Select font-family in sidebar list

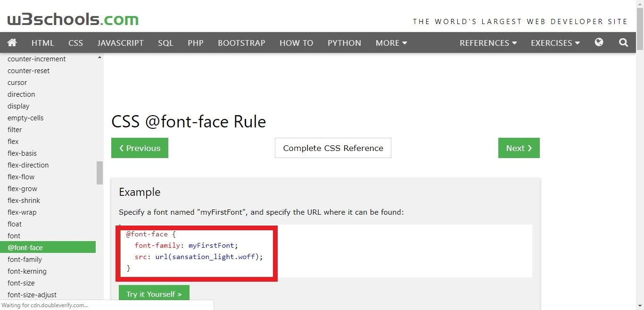click(25, 260)
